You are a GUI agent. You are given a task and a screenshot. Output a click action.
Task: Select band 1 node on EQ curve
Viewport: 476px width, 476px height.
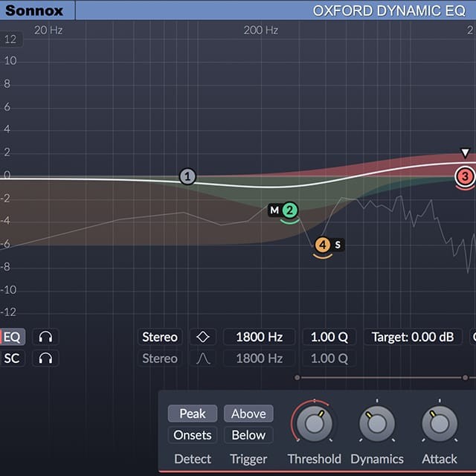click(188, 177)
